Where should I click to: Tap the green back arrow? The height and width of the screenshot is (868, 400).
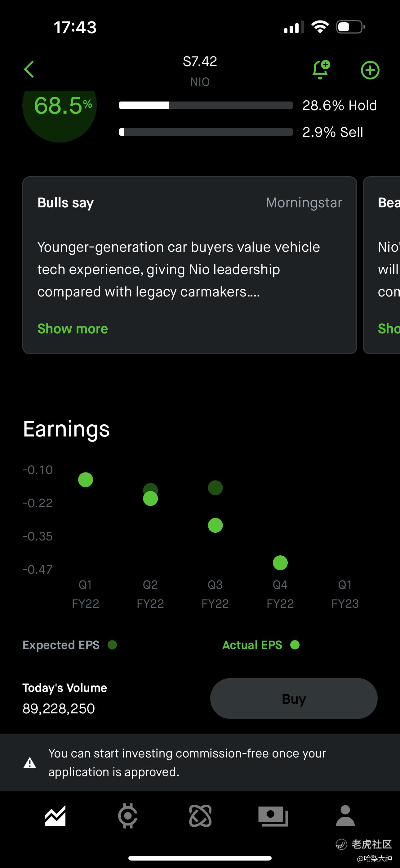(29, 70)
